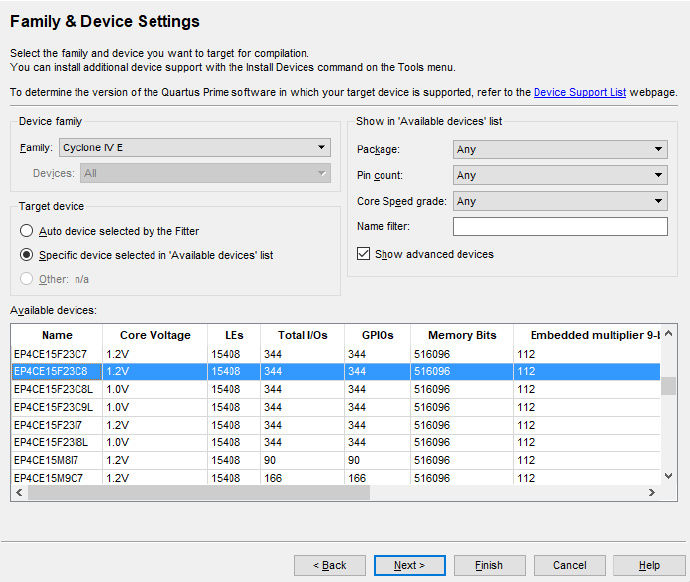Open Help for device settings
Screen dimensions: 690x582
coord(649,565)
